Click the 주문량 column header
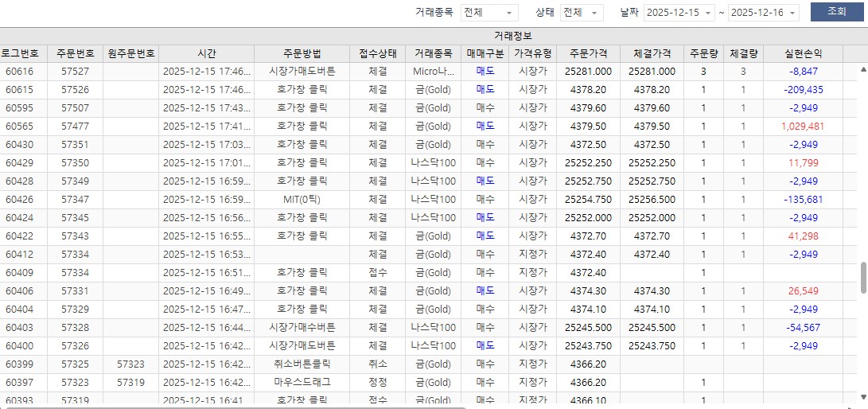 703,53
